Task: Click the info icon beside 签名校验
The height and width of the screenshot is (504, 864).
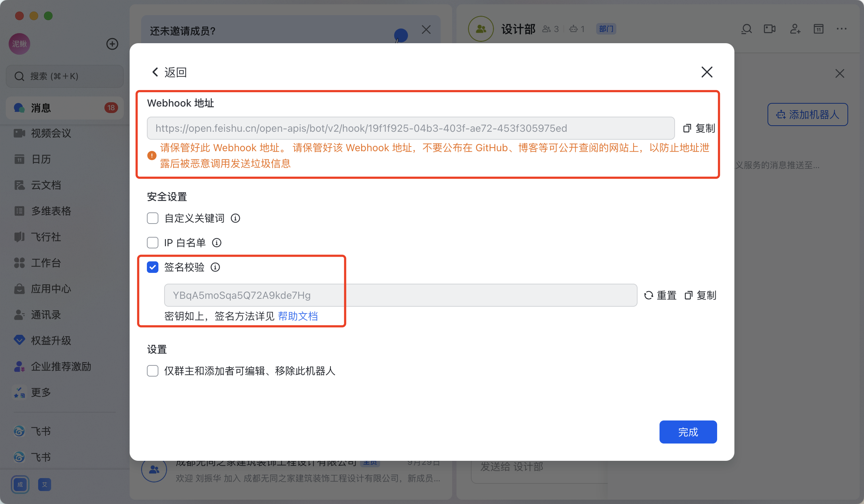Action: [x=215, y=267]
